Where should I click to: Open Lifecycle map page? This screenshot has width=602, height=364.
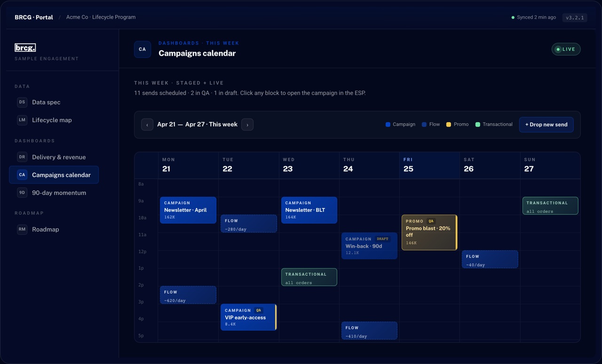pyautogui.click(x=54, y=120)
